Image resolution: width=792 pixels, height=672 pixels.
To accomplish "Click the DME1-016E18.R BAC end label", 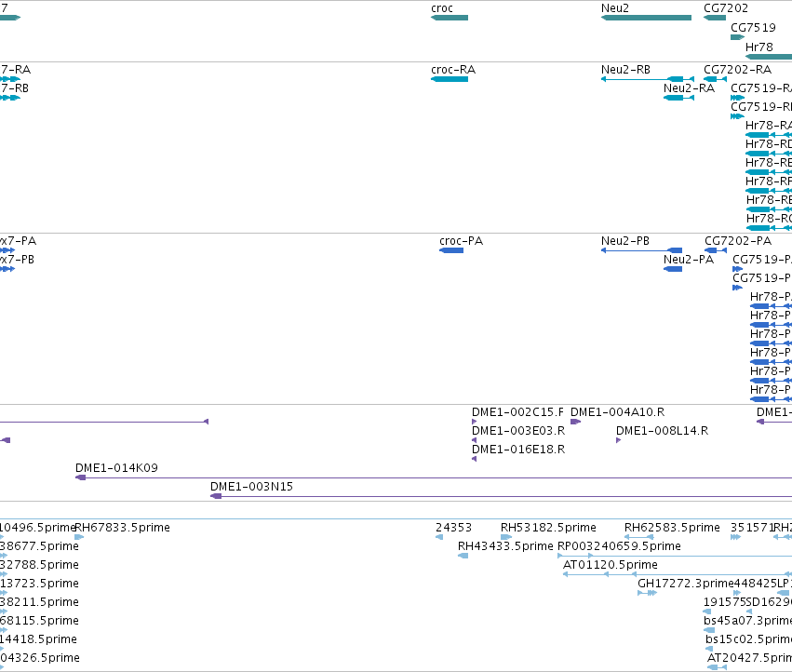I will click(518, 450).
